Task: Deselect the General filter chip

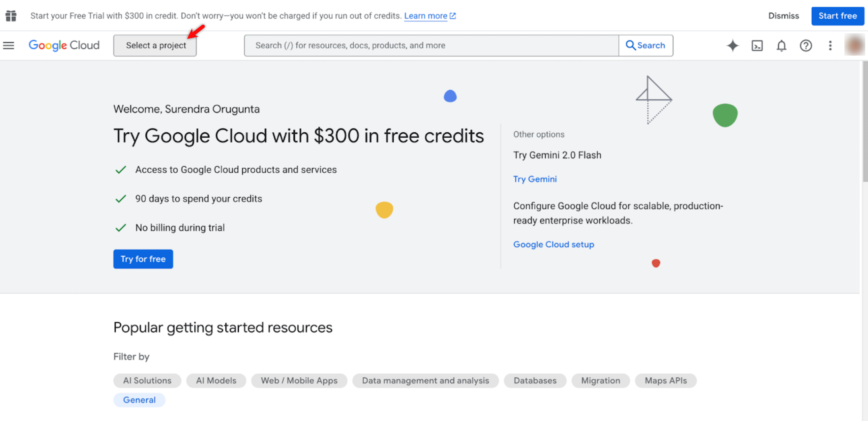Action: (x=139, y=400)
